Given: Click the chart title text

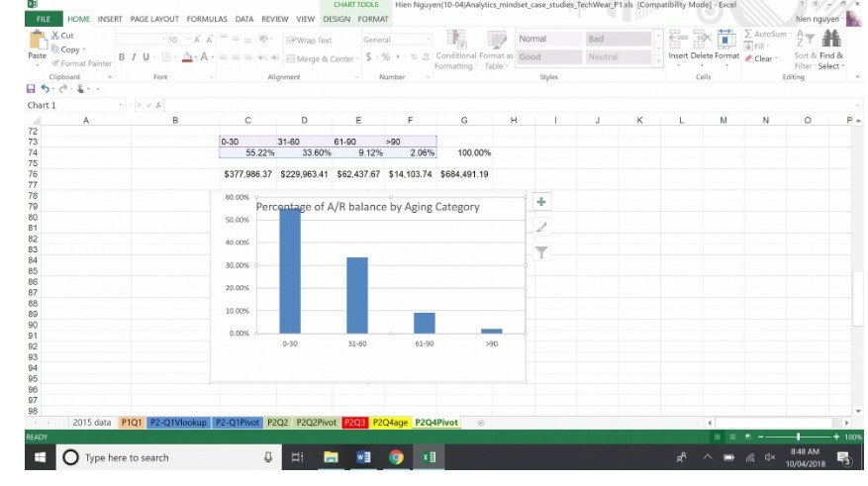Looking at the screenshot, I should click(367, 207).
